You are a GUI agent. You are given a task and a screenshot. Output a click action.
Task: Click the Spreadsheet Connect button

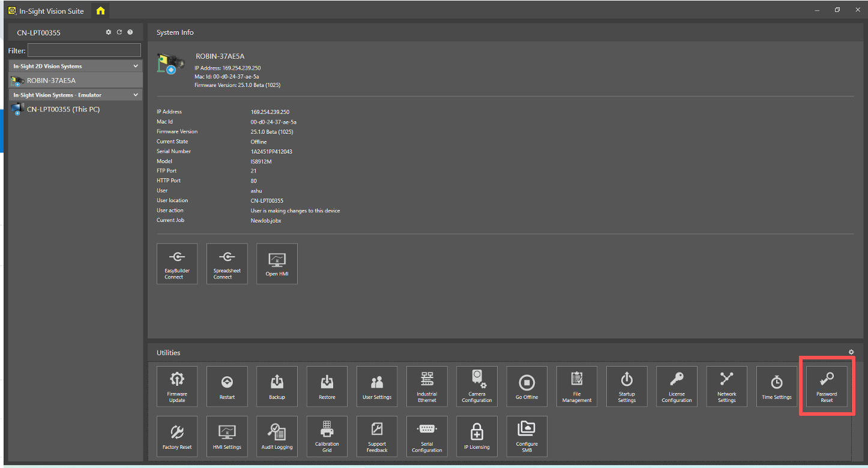[227, 263]
